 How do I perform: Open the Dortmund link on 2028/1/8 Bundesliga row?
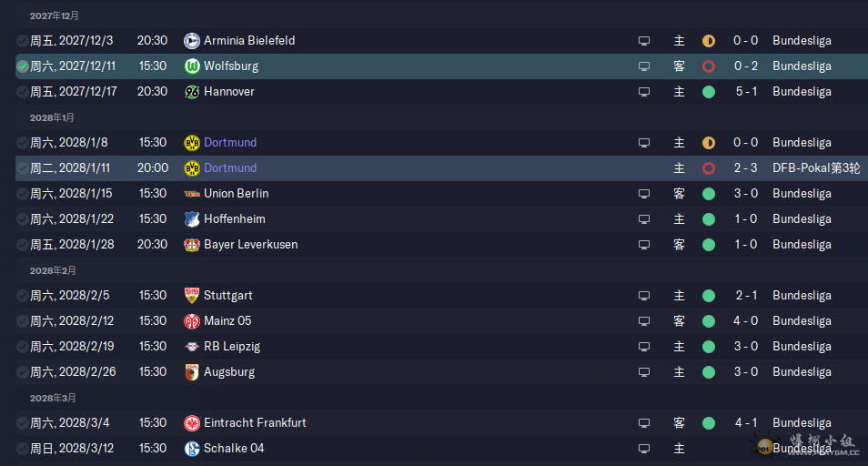point(229,142)
